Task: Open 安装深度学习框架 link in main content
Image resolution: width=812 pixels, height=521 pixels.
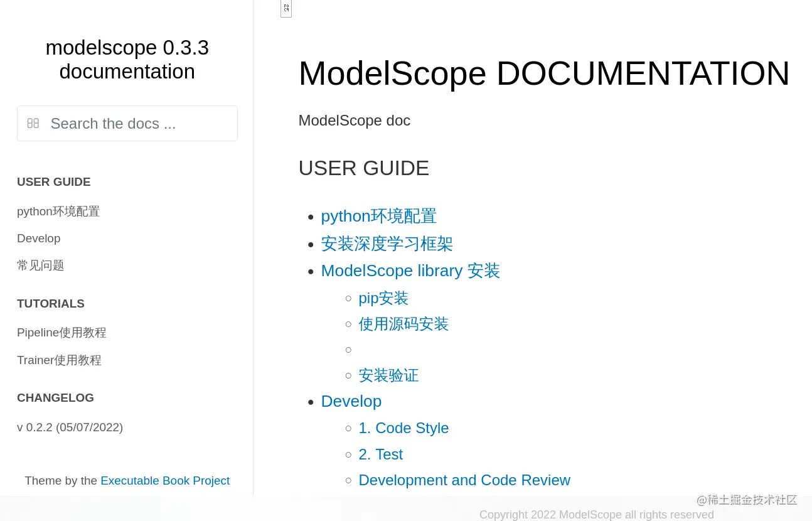Action: (387, 244)
